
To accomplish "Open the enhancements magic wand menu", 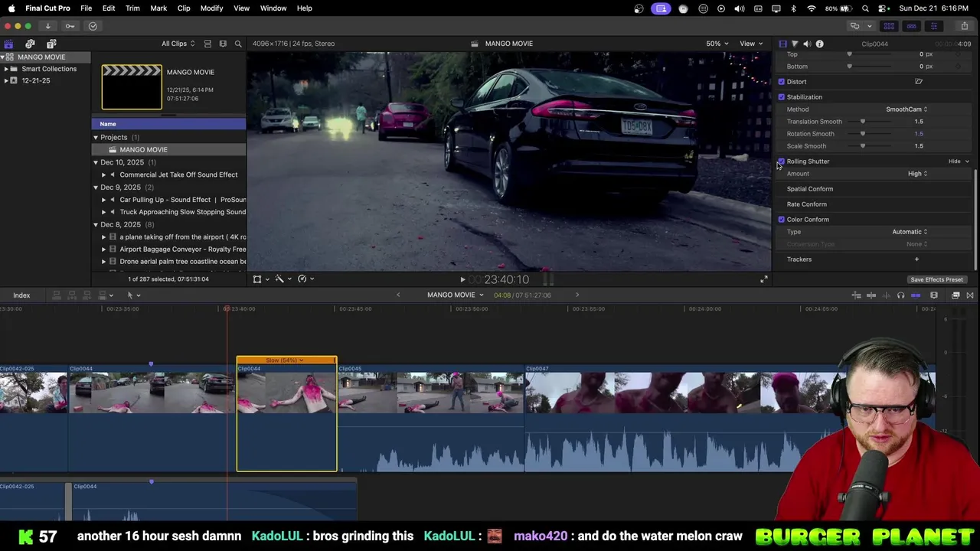I will pyautogui.click(x=283, y=279).
